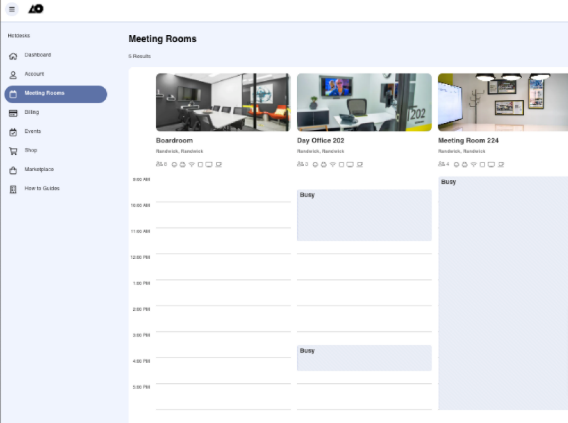The height and width of the screenshot is (423, 568).
Task: Open How to Guides menu item
Action: coord(42,188)
